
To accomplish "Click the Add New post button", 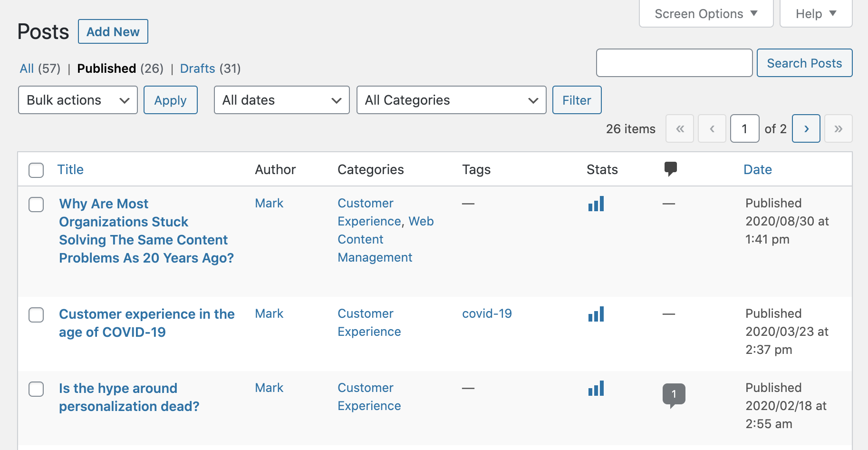I will tap(113, 31).
